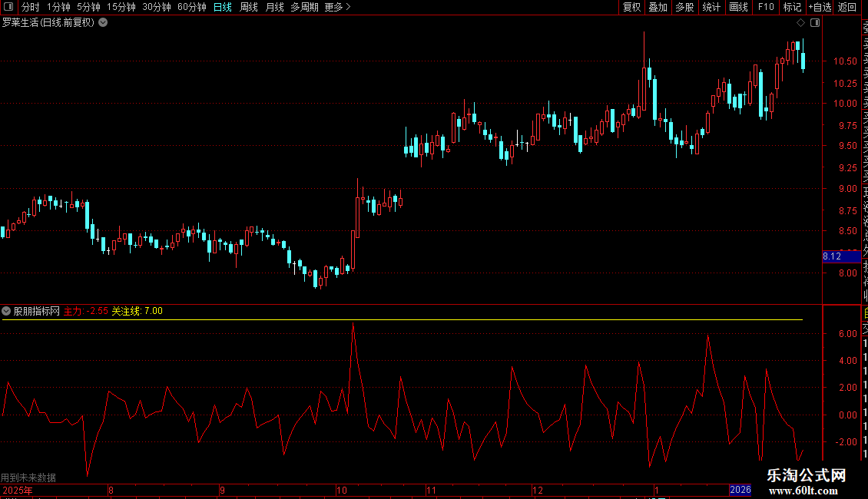Click the 10.50 price axis label
The width and height of the screenshot is (868, 499).
[845, 61]
